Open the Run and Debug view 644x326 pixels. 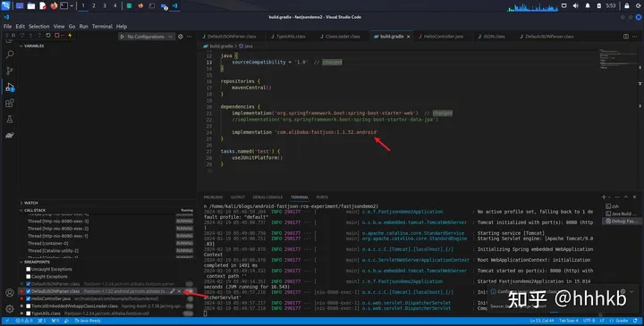[10, 87]
